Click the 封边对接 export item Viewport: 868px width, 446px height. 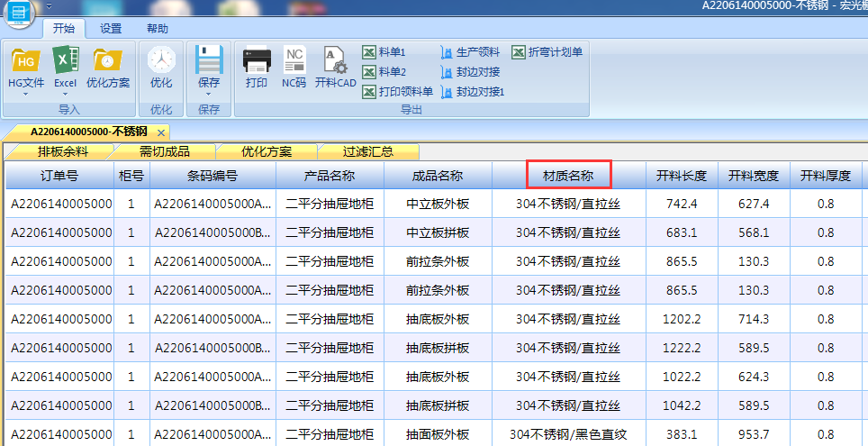pyautogui.click(x=471, y=72)
